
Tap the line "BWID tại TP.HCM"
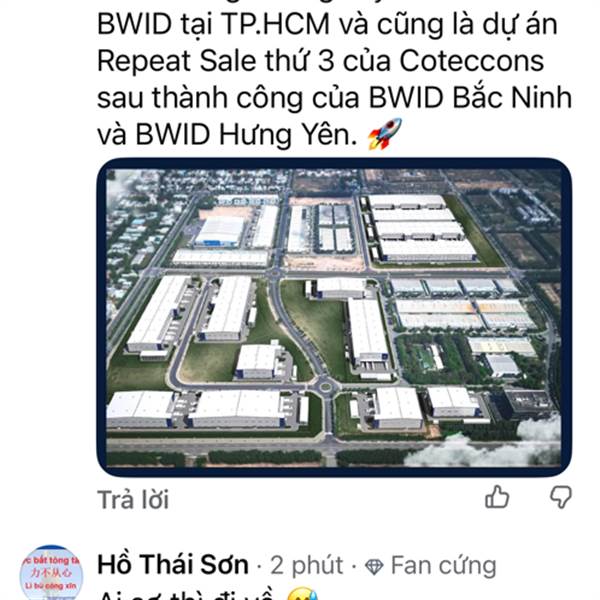tap(214, 24)
